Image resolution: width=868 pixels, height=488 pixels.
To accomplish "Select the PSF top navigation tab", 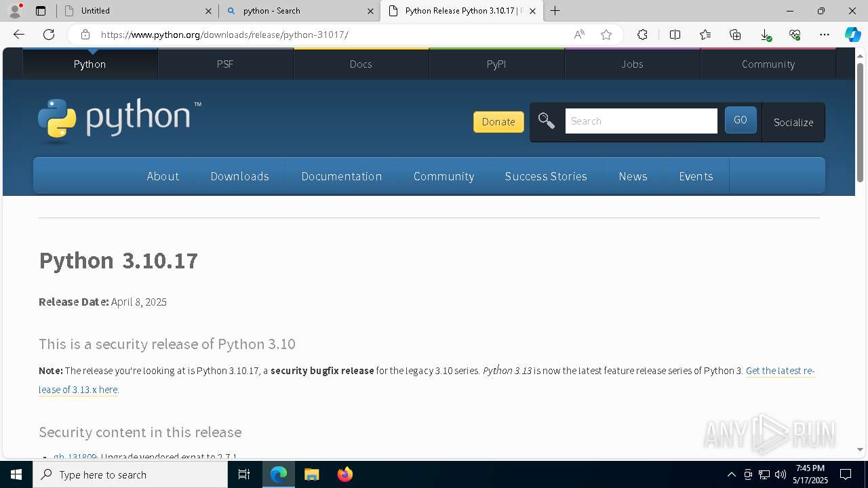I will click(225, 64).
